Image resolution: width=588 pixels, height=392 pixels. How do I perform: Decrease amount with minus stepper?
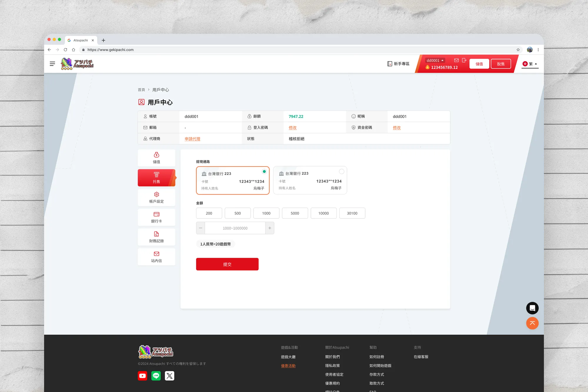201,228
